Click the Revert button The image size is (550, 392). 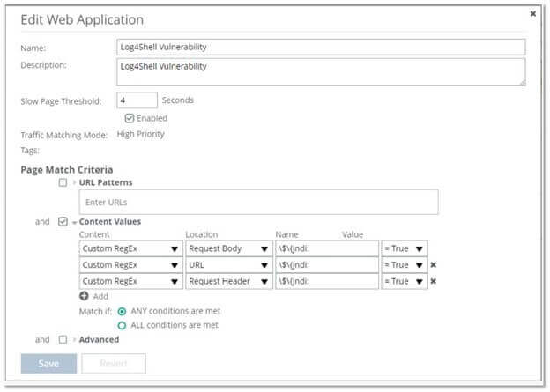(114, 363)
